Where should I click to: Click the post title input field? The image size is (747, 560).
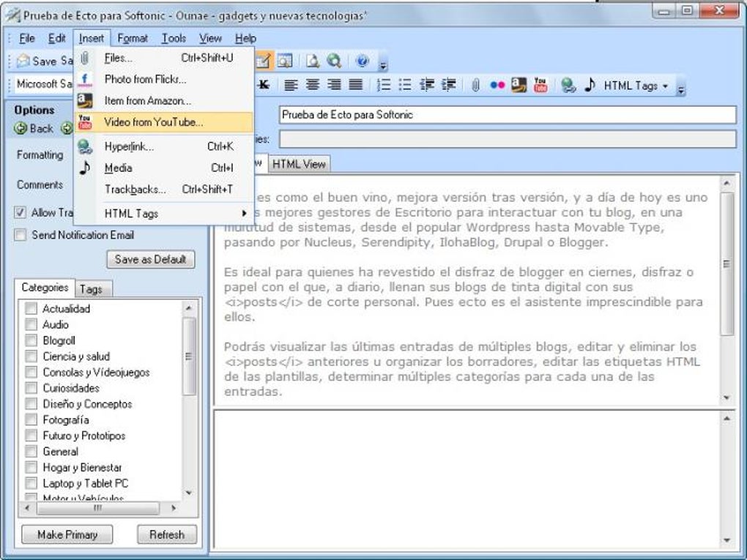[508, 115]
